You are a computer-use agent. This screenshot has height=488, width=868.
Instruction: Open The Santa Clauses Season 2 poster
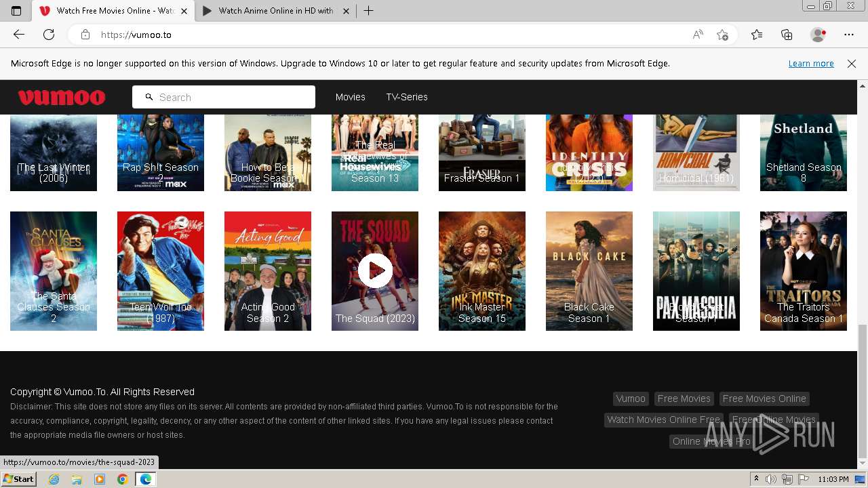[54, 271]
